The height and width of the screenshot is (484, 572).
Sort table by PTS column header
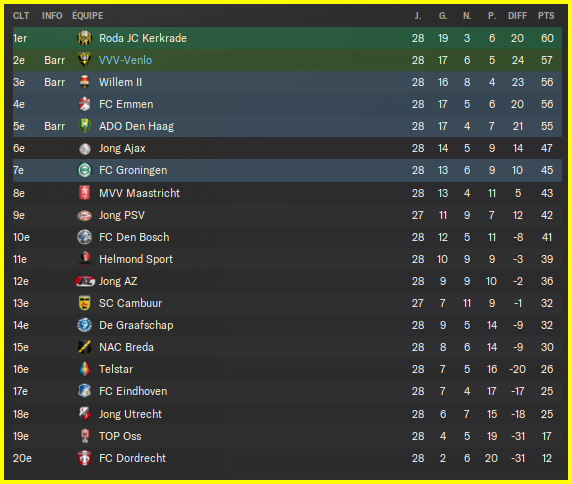coord(546,16)
